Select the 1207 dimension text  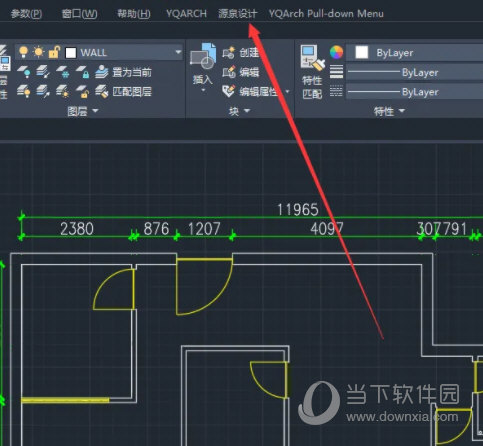[x=204, y=229]
